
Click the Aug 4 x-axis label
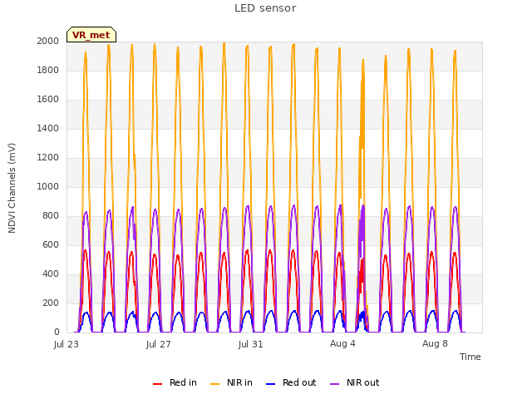342,343
